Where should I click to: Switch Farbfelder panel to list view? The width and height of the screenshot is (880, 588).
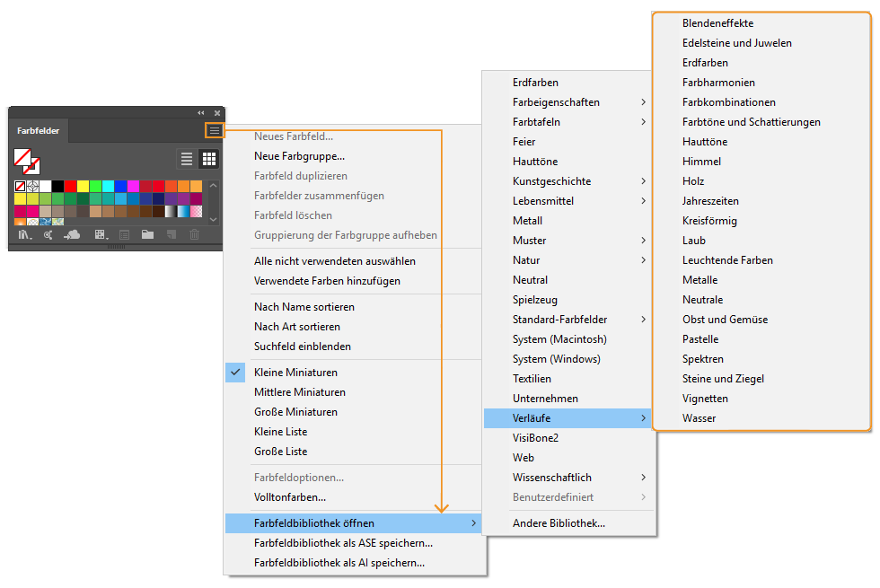(x=187, y=159)
